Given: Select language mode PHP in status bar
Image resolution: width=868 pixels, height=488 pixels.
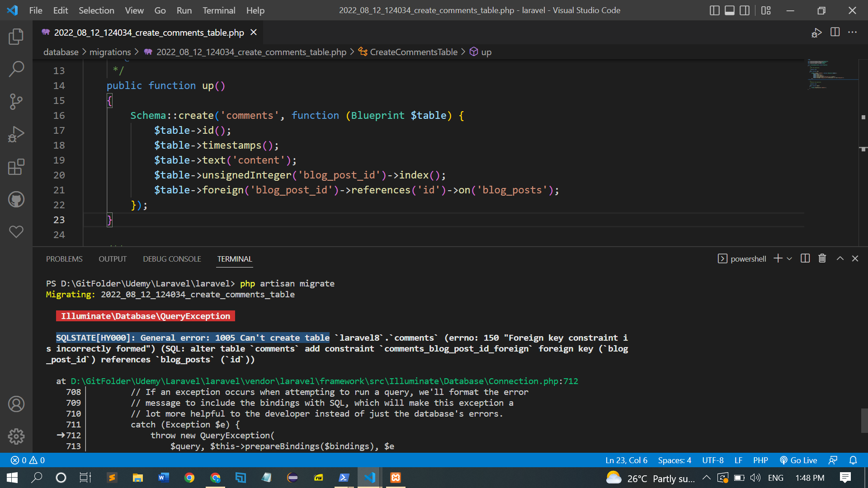Looking at the screenshot, I should point(760,460).
